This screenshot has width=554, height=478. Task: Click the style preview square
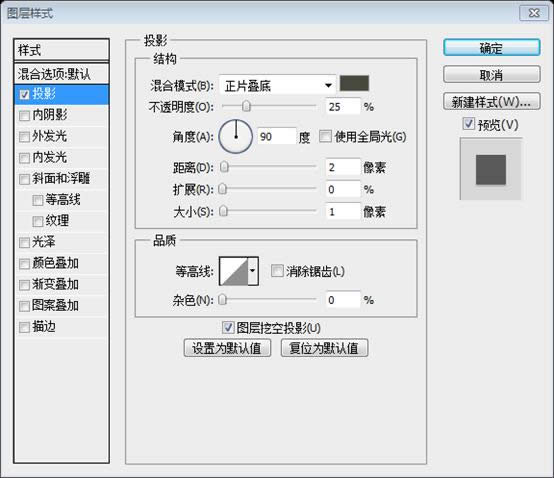coord(491,170)
